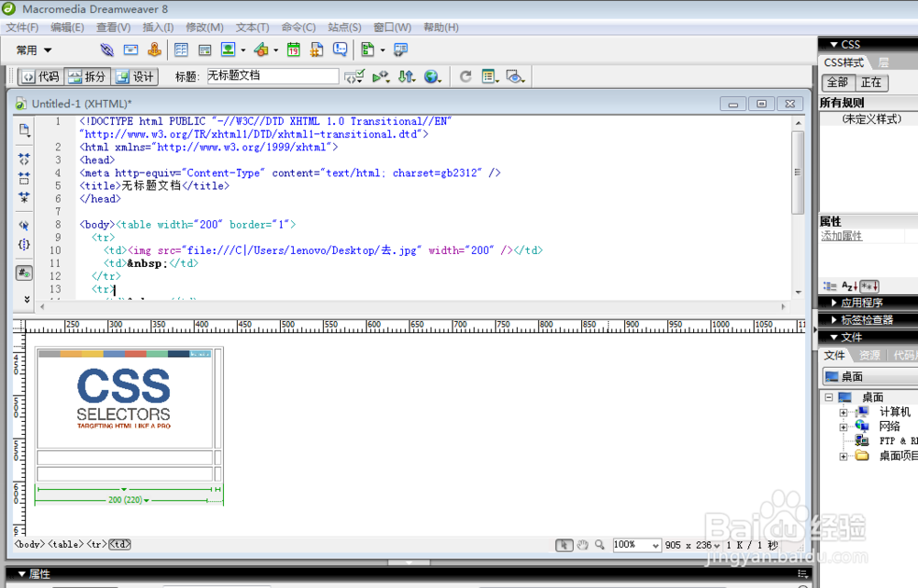Screen dimensions: 918x588
Task: Insert an email link
Action: [x=130, y=50]
